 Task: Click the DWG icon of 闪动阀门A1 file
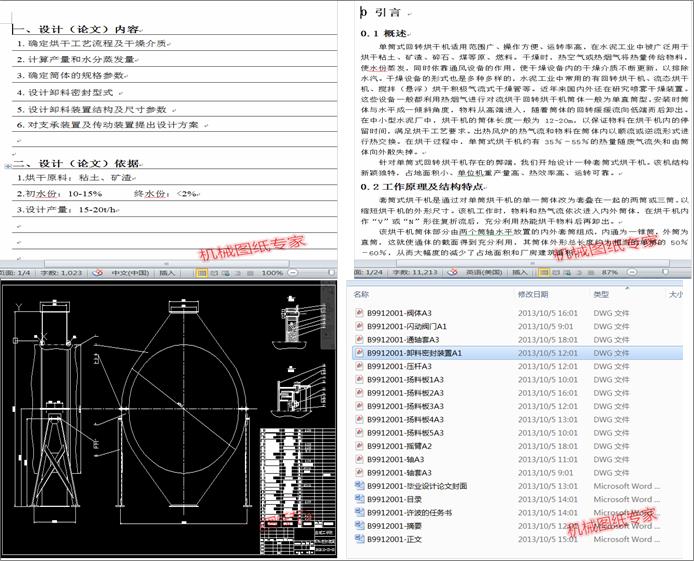click(x=359, y=326)
